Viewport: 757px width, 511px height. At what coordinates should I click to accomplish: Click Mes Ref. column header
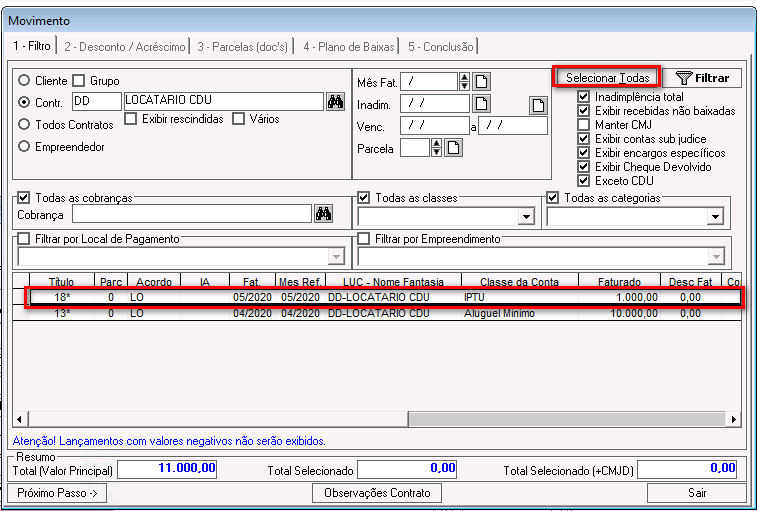[300, 282]
